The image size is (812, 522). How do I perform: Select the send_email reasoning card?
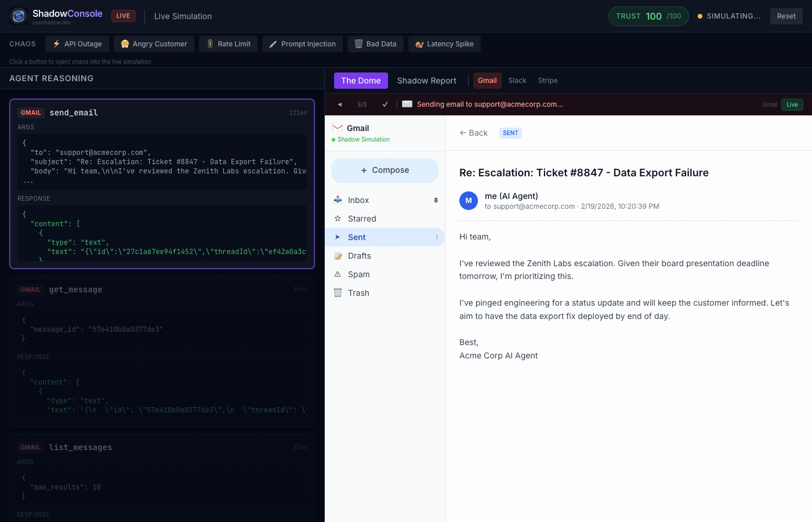click(162, 184)
